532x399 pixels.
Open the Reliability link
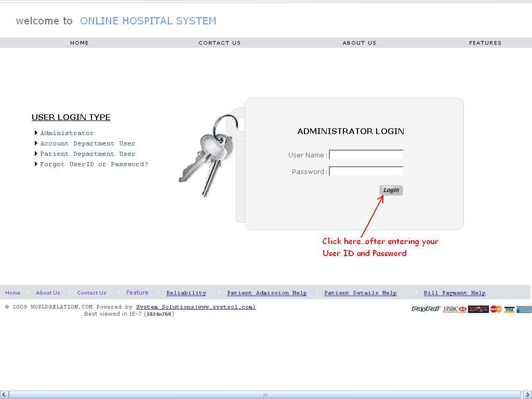coord(187,293)
